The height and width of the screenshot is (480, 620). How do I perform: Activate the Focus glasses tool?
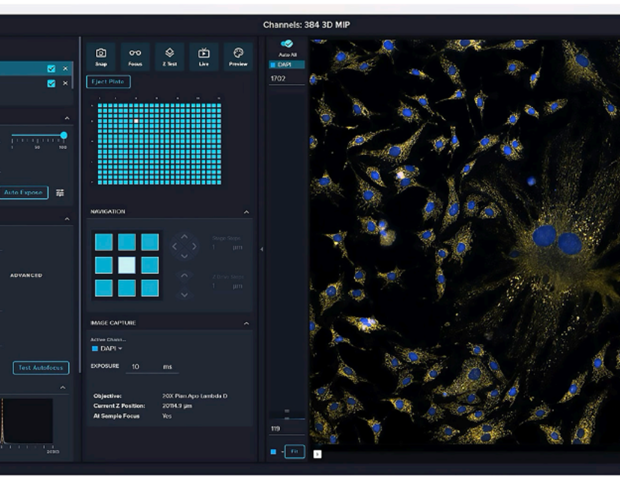[x=135, y=57]
